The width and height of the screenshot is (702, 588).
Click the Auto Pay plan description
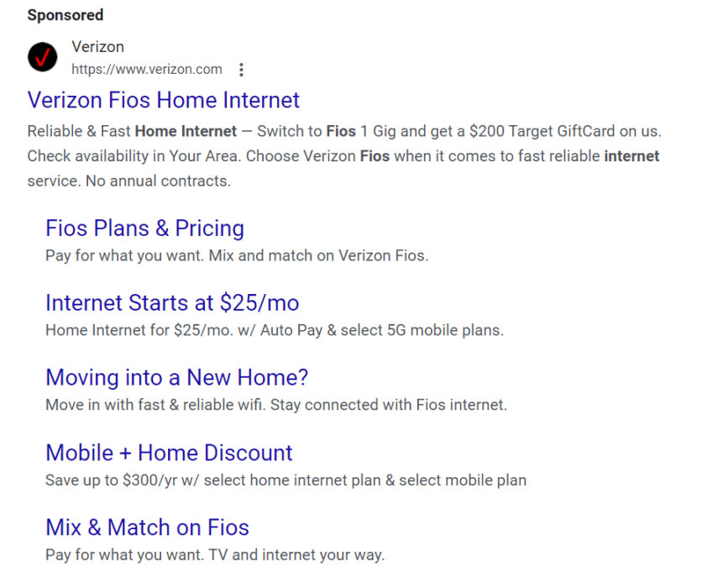[x=275, y=329]
